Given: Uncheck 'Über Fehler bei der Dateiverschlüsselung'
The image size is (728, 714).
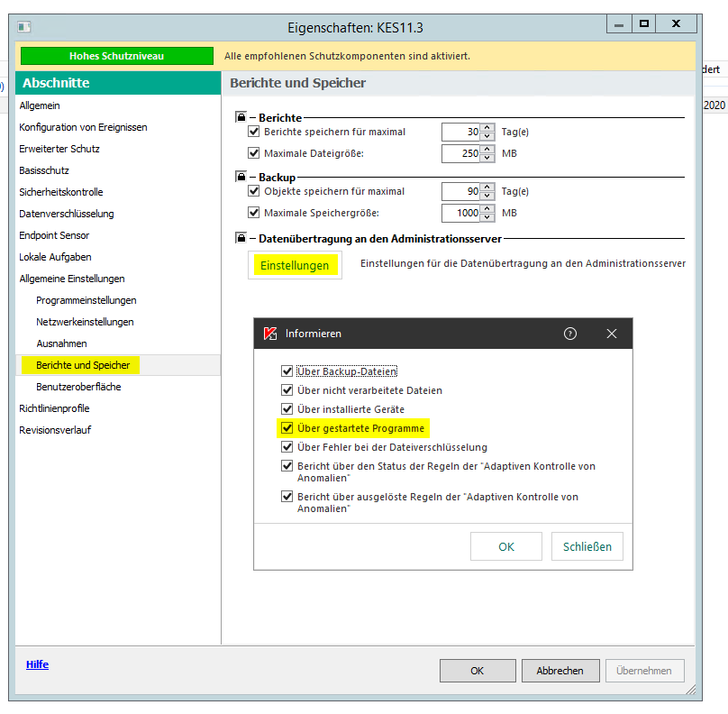Looking at the screenshot, I should point(287,447).
